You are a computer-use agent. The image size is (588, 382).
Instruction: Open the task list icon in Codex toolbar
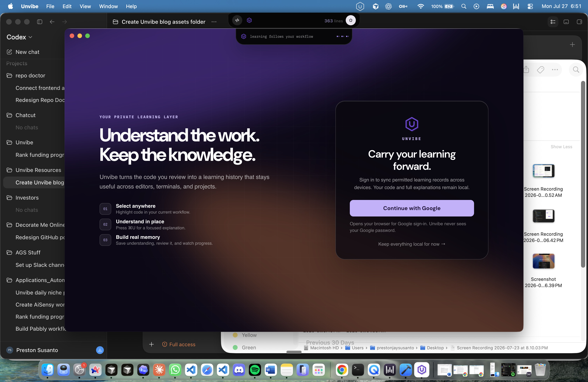[553, 22]
